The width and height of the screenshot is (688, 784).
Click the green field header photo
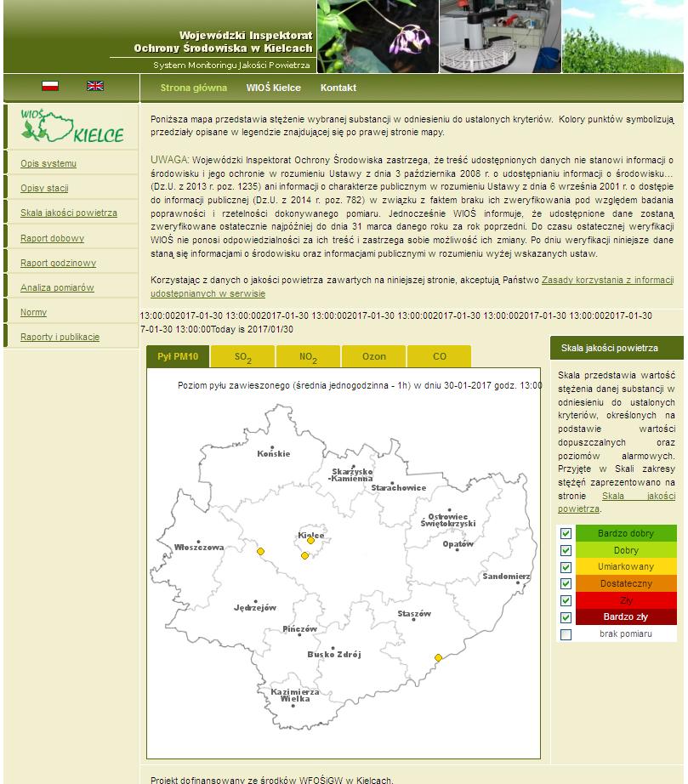click(623, 37)
